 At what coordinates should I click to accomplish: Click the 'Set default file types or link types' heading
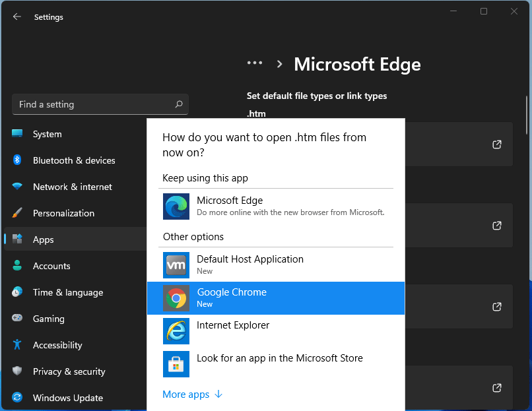click(317, 96)
